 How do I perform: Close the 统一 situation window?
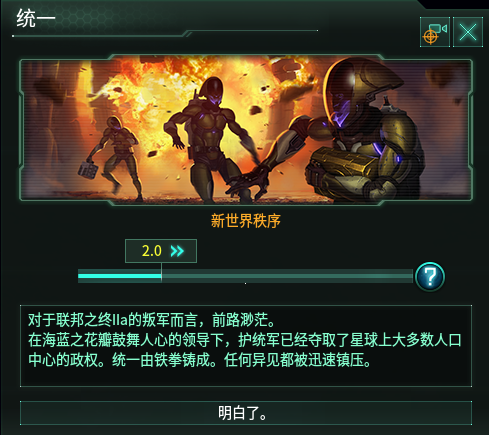[x=468, y=32]
